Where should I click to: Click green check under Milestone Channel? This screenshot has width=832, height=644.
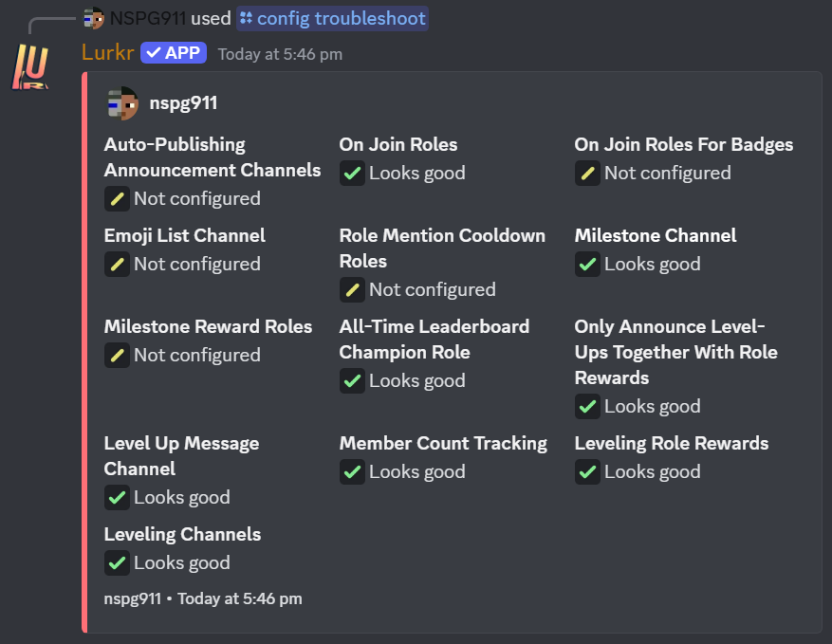coord(587,265)
